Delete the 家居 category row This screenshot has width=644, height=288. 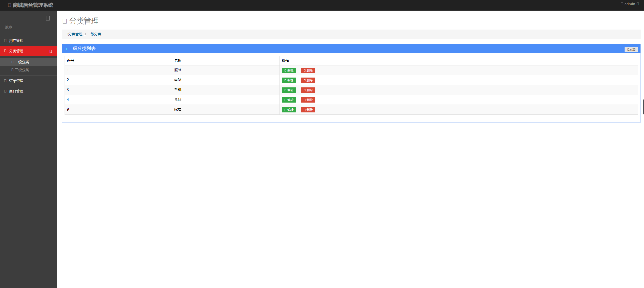coord(308,110)
